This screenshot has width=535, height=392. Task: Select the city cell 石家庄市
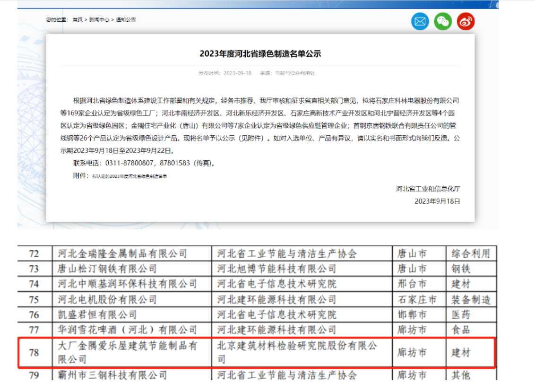coord(419,299)
